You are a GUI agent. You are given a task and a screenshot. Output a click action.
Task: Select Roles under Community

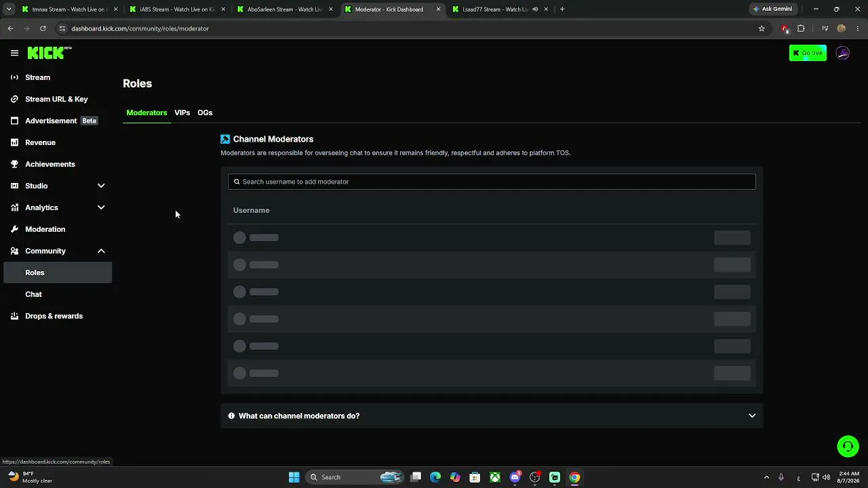pyautogui.click(x=58, y=272)
